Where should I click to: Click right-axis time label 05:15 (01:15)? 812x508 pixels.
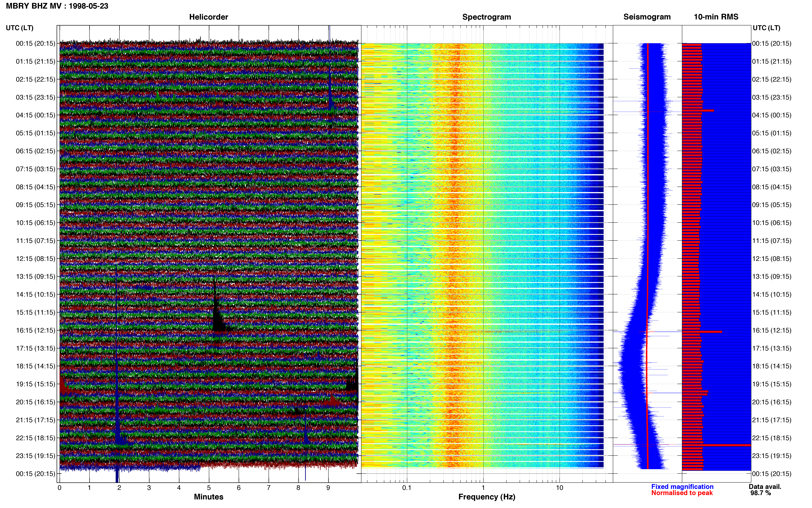(x=772, y=133)
